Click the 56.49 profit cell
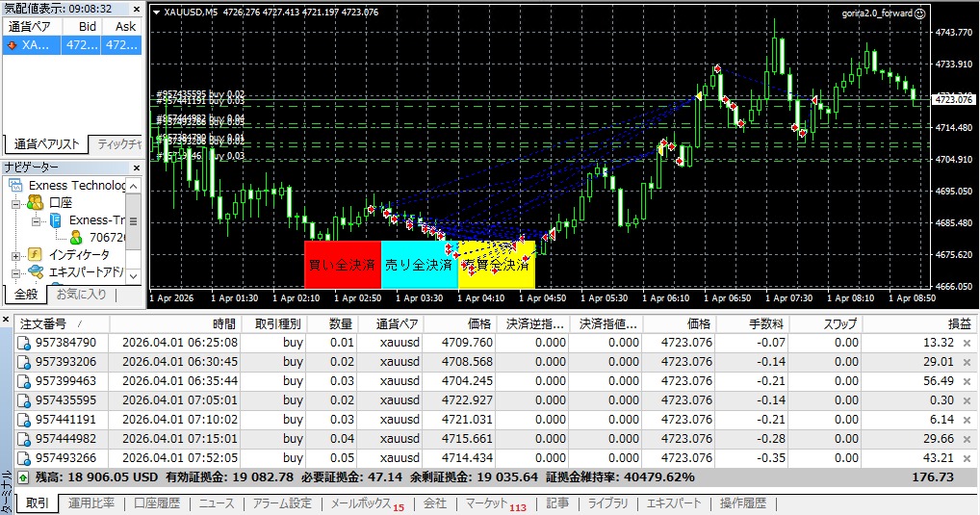The width and height of the screenshot is (980, 515). click(939, 381)
